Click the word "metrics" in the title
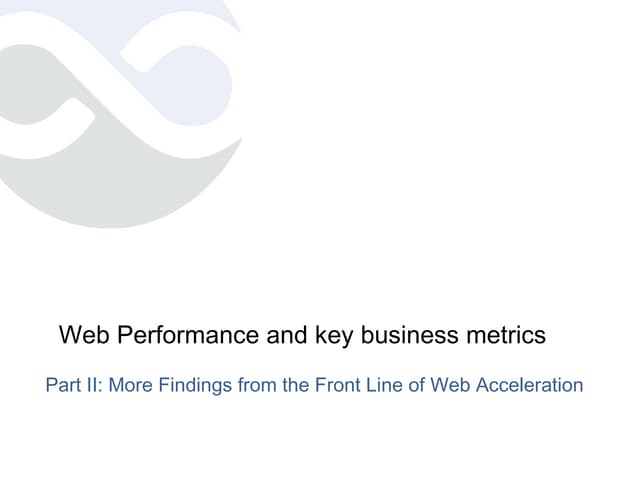 coord(506,335)
